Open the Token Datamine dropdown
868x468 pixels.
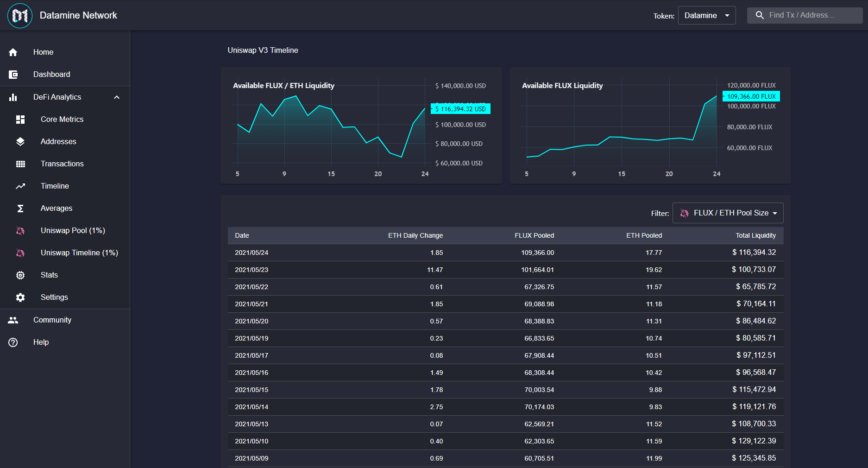click(707, 15)
